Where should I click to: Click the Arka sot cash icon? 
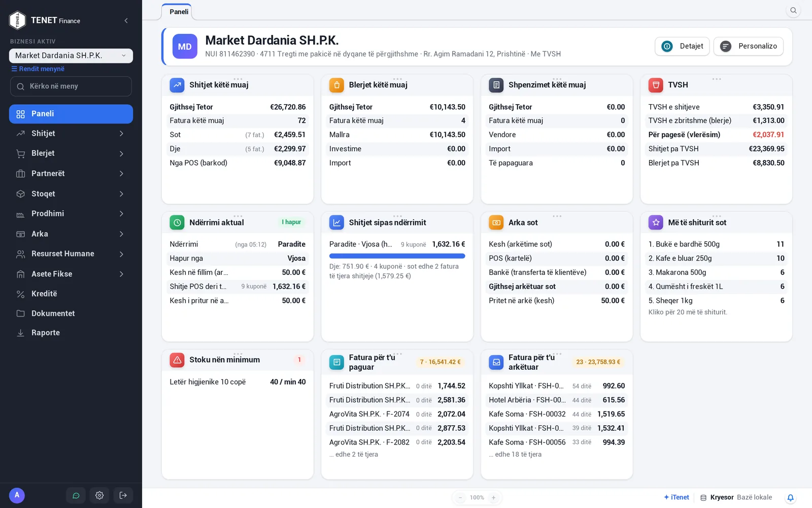coord(496,223)
